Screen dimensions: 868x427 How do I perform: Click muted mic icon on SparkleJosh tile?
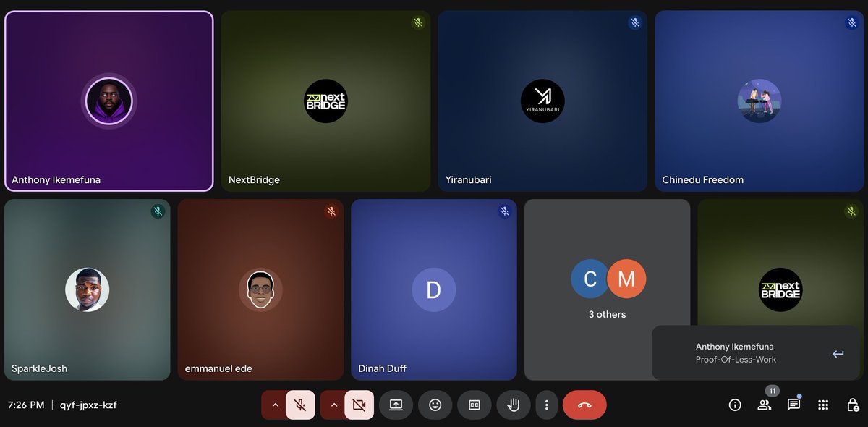(158, 211)
